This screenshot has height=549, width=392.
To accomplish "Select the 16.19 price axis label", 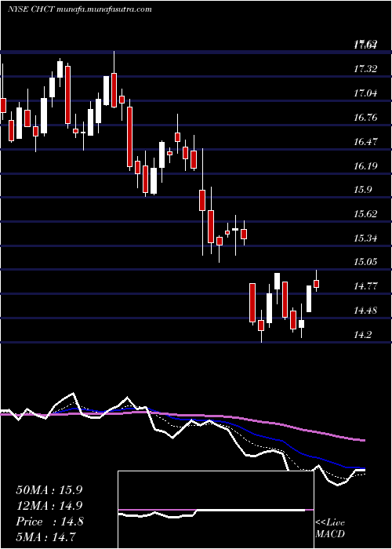I will tap(365, 166).
